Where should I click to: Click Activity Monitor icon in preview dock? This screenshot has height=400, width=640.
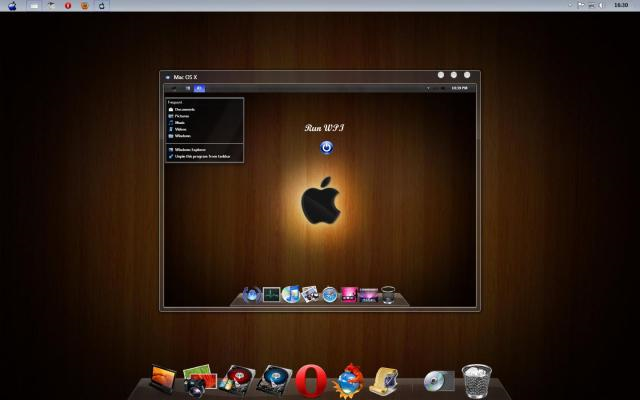pos(271,295)
